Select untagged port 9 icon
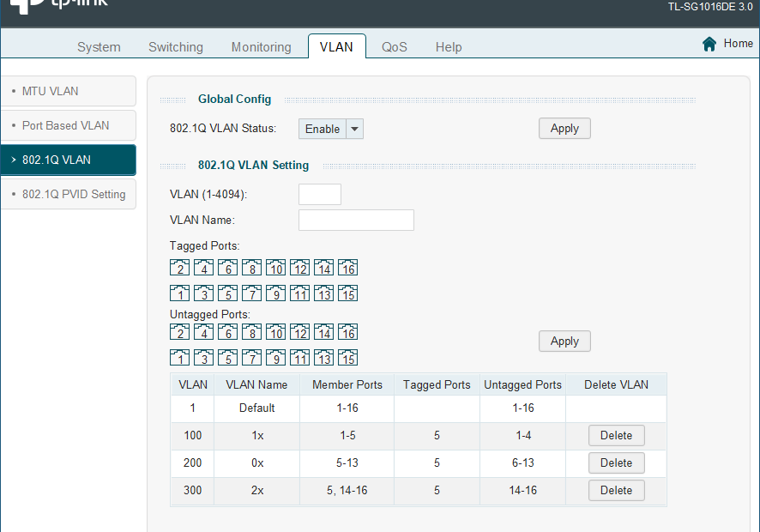 coord(276,358)
